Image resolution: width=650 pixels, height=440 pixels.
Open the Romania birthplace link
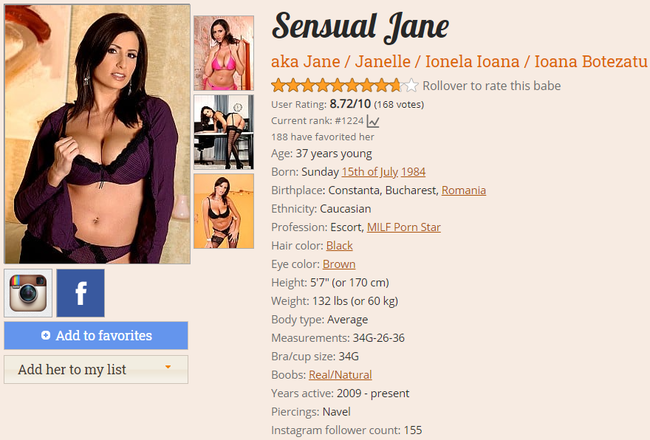(464, 190)
